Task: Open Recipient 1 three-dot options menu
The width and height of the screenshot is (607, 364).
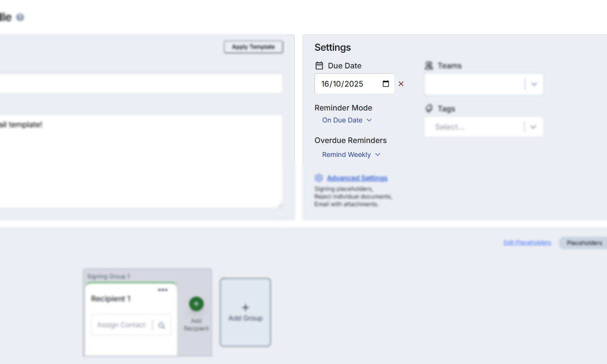Action: (x=163, y=290)
